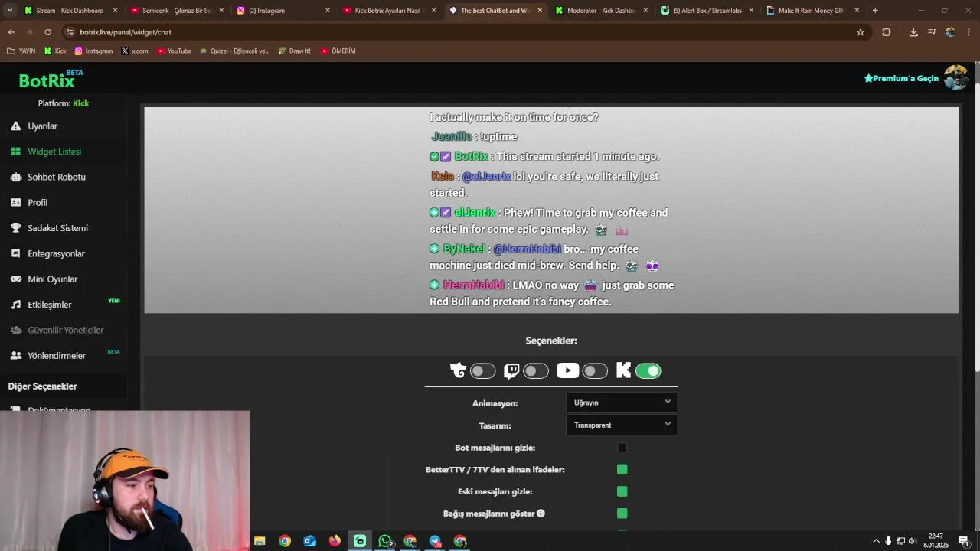Click the Widget Listesi grid icon
The width and height of the screenshot is (980, 551).
click(x=15, y=152)
